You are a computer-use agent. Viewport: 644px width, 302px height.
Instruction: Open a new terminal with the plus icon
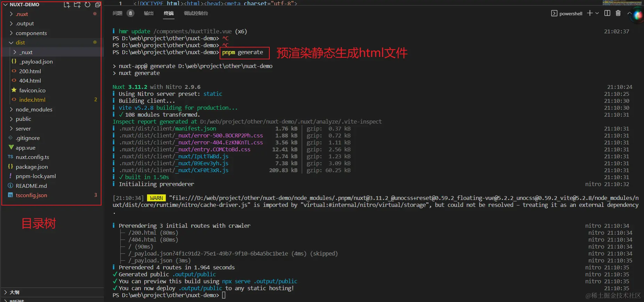point(590,13)
